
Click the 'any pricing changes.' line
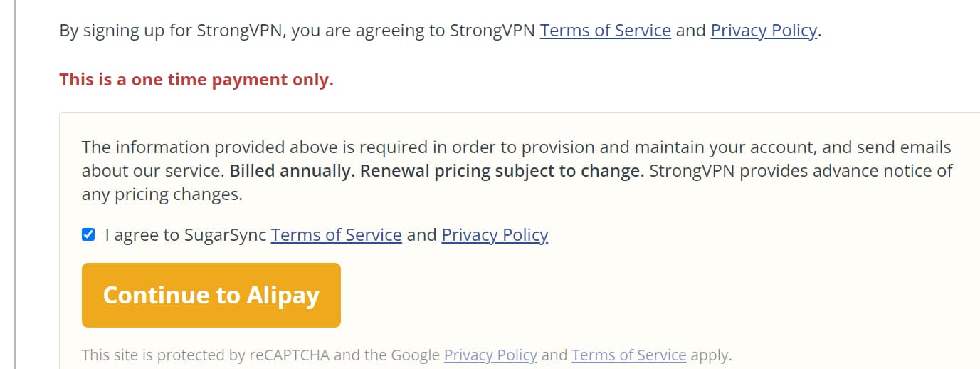tap(162, 194)
